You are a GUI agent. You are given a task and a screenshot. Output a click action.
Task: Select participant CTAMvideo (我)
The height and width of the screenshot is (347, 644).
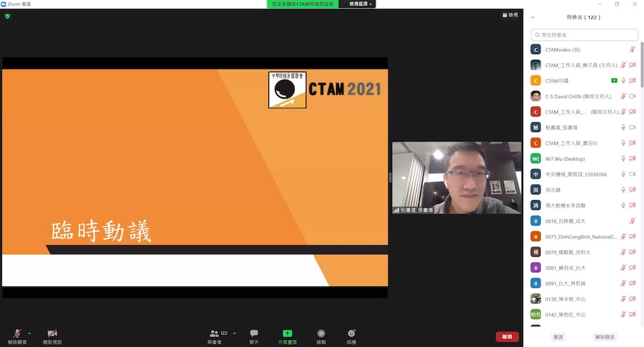click(583, 50)
